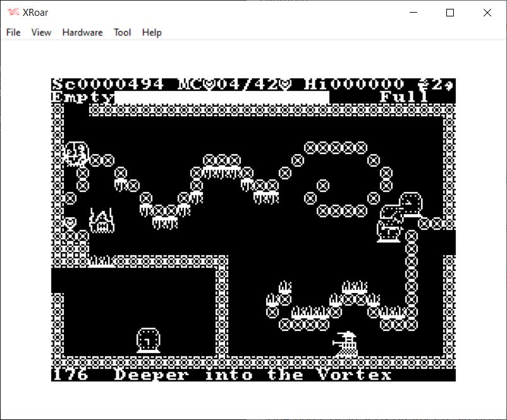
Task: Click the round creature in top-left corner
Action: pos(76,153)
